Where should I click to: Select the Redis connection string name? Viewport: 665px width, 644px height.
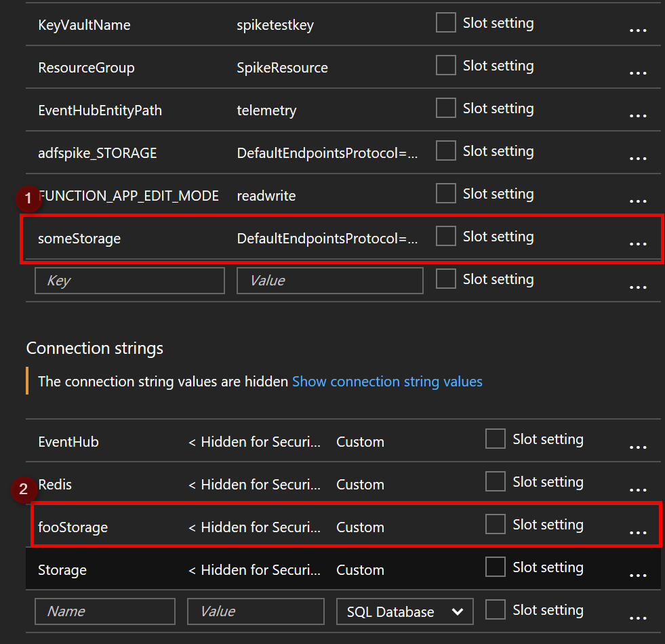[55, 485]
